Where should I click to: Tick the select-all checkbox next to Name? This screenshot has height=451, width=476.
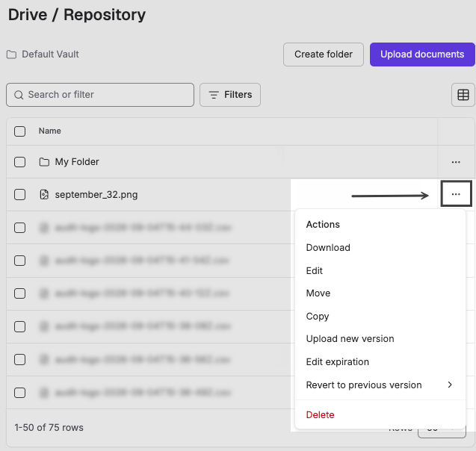pyautogui.click(x=19, y=131)
